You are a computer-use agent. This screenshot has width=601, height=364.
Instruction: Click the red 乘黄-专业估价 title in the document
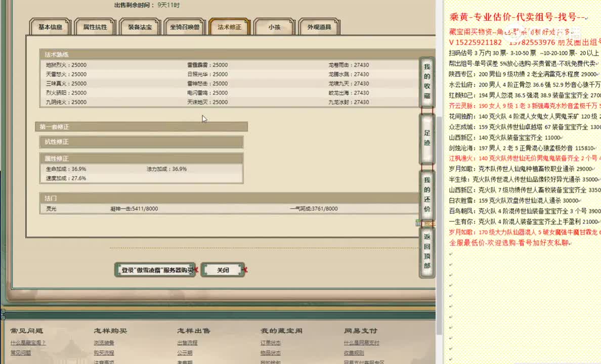tap(518, 17)
